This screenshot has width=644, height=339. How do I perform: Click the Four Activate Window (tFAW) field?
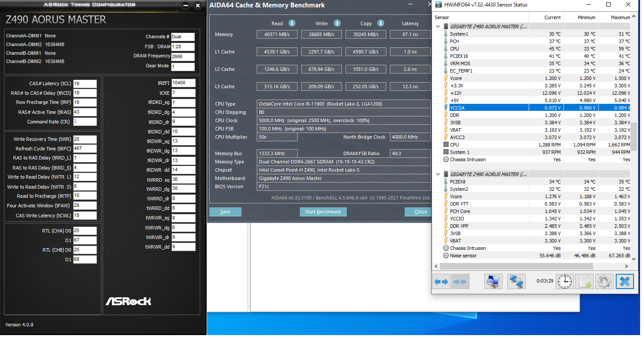coord(85,206)
